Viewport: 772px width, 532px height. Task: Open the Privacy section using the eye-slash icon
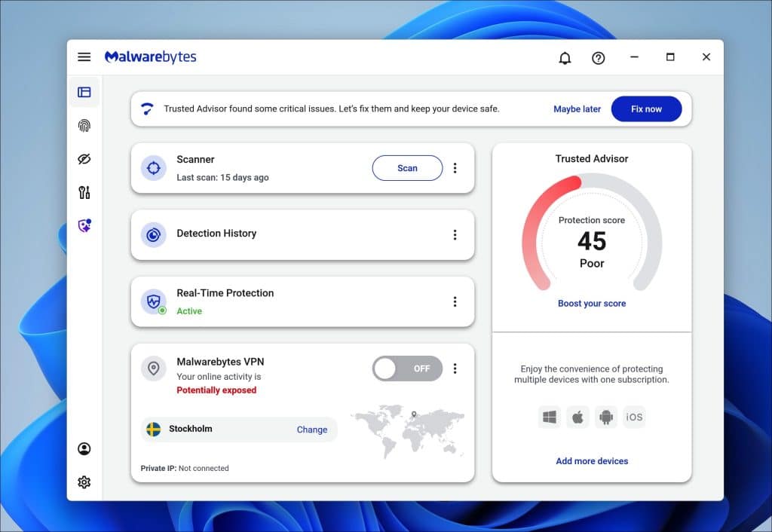84,159
